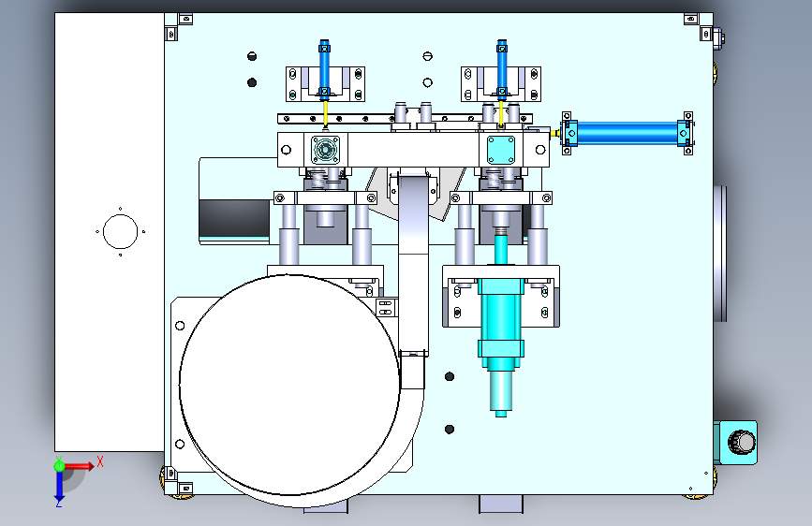Select the gray cylindrical flange on the right edge
Screen dimensions: 812x526
[720, 254]
